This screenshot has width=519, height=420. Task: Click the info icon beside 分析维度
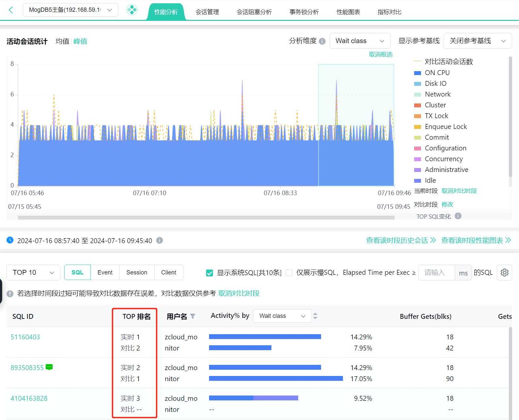[322, 41]
